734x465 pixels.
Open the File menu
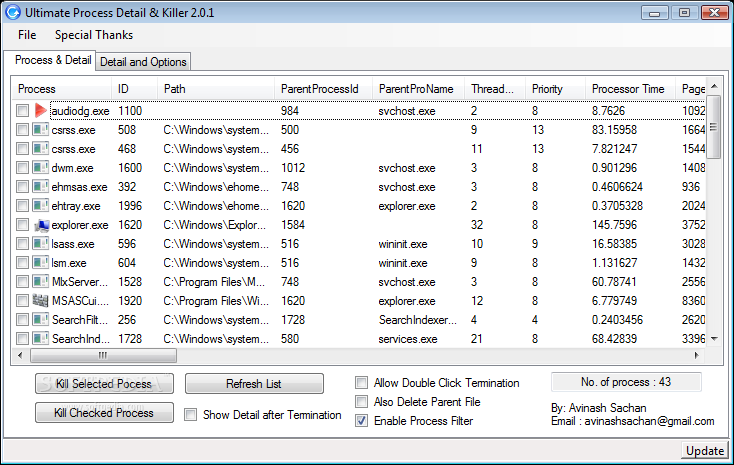coord(27,35)
